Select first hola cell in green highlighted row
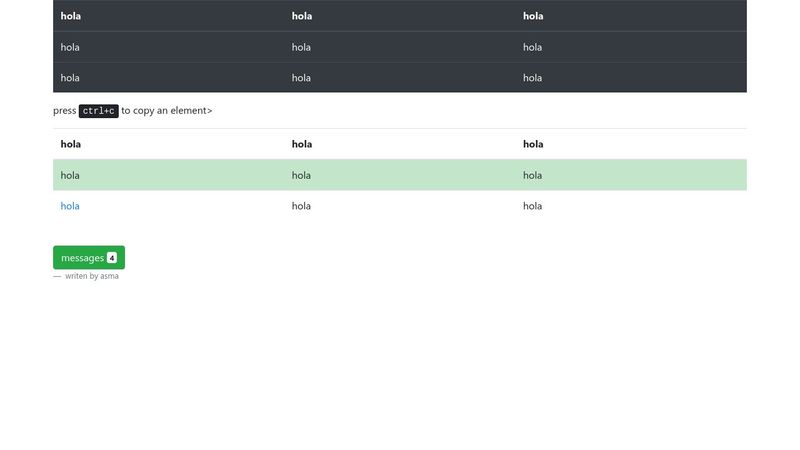800x450 pixels. point(70,175)
